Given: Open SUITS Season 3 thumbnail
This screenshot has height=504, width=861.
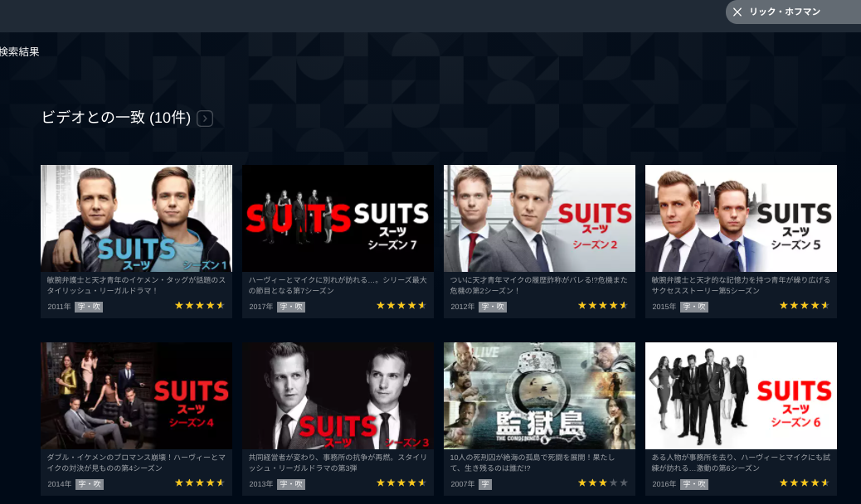Looking at the screenshot, I should tap(338, 396).
